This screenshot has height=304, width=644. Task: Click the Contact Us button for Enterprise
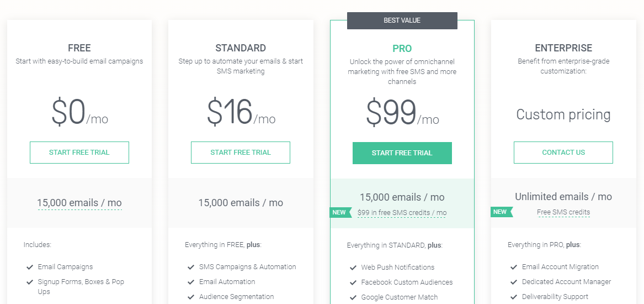point(563,153)
